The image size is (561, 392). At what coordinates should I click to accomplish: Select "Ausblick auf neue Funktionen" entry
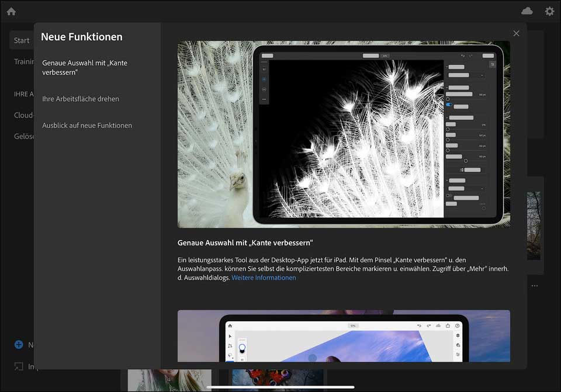(87, 125)
